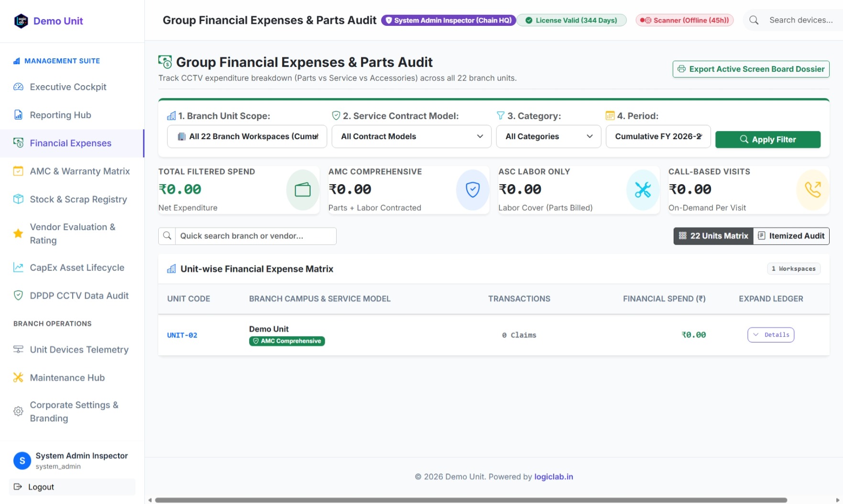Click the Unit Devices Telemetry icon

click(x=18, y=350)
